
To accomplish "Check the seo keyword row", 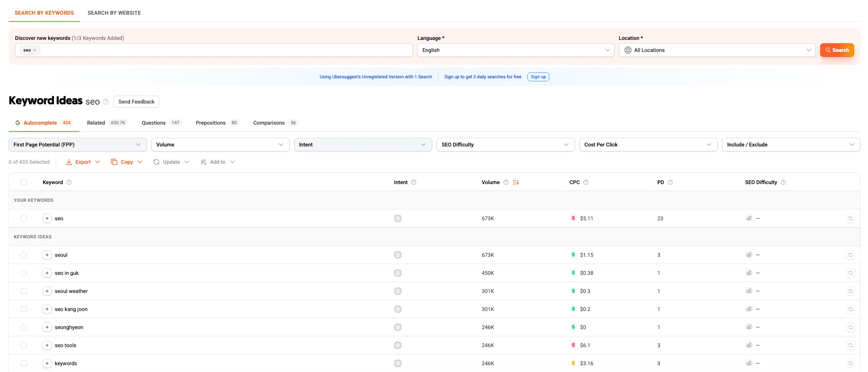I will [x=24, y=218].
